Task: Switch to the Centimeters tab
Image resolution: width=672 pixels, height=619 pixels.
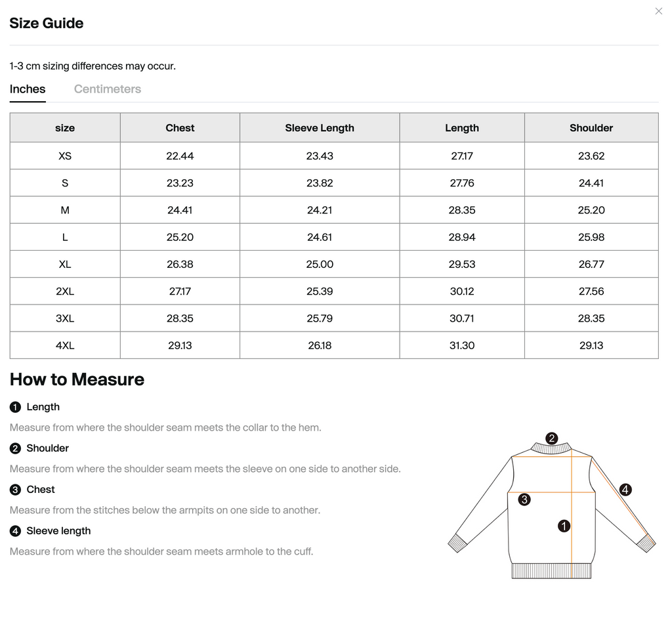Action: pos(108,89)
